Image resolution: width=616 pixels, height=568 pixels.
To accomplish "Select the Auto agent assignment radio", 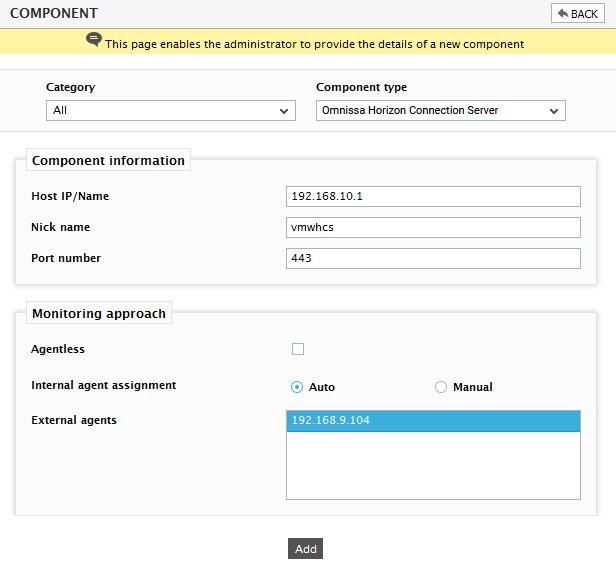I will tap(297, 387).
